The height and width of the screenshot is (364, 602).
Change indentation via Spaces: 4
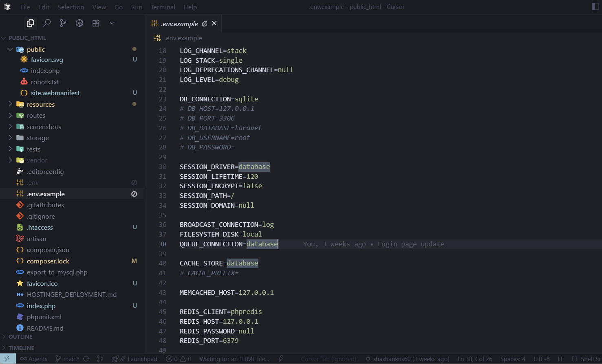(x=513, y=359)
